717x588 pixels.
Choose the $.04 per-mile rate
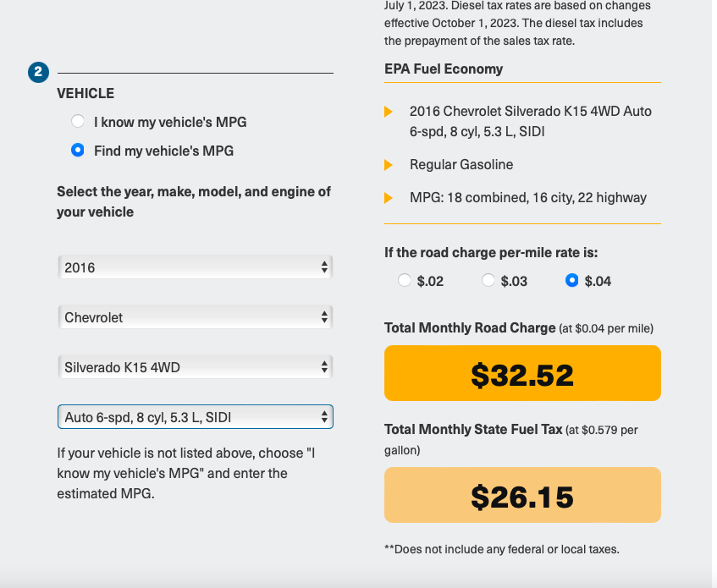coord(571,280)
